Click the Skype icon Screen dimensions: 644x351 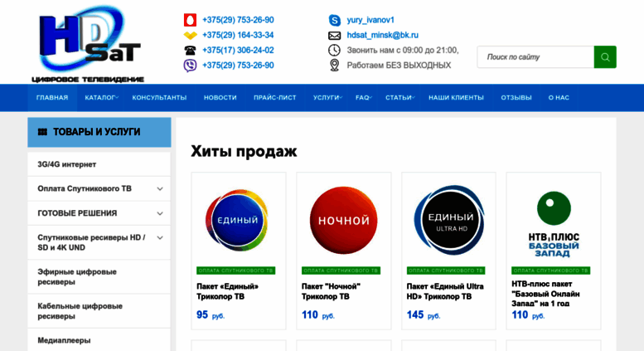(334, 20)
